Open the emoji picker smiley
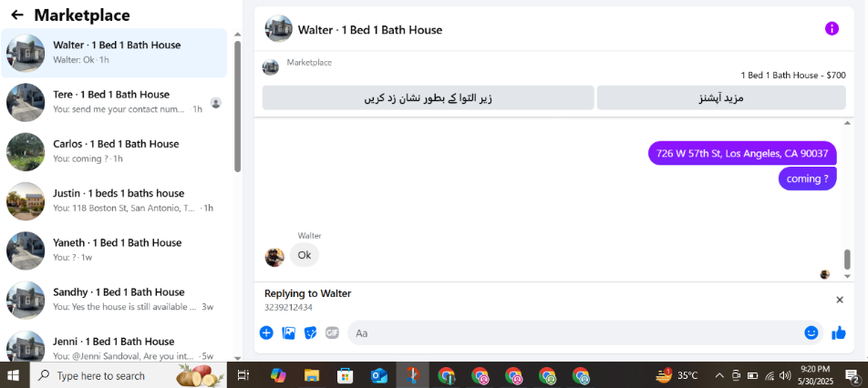The width and height of the screenshot is (868, 388). click(x=811, y=332)
